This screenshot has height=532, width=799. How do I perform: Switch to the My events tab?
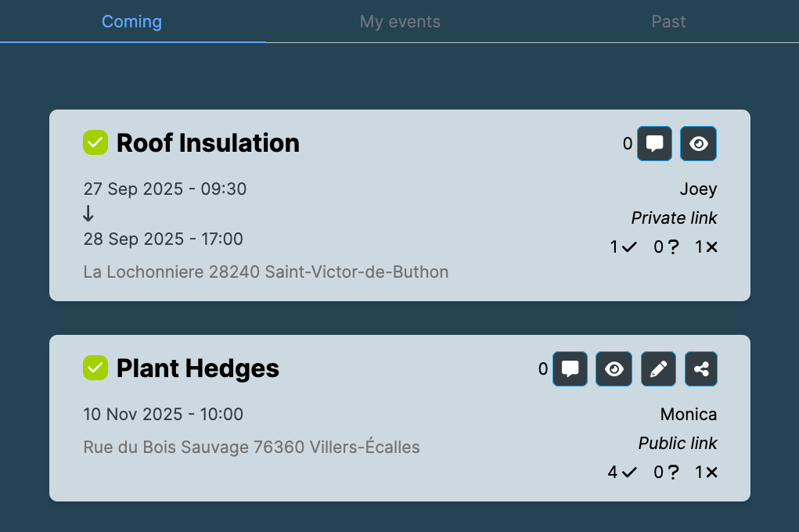[x=400, y=21]
